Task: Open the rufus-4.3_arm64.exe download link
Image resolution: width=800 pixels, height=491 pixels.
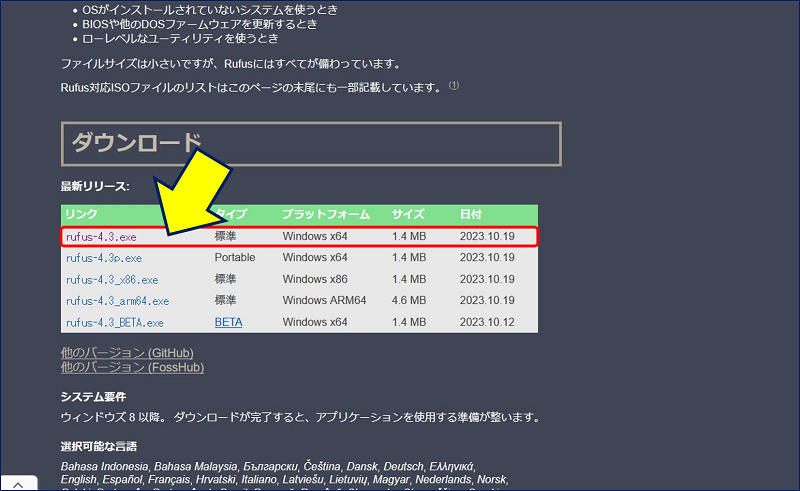Action: coord(117,301)
